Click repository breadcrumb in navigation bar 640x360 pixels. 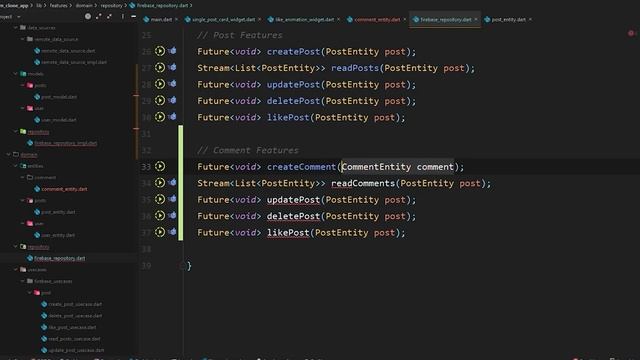tap(111, 5)
